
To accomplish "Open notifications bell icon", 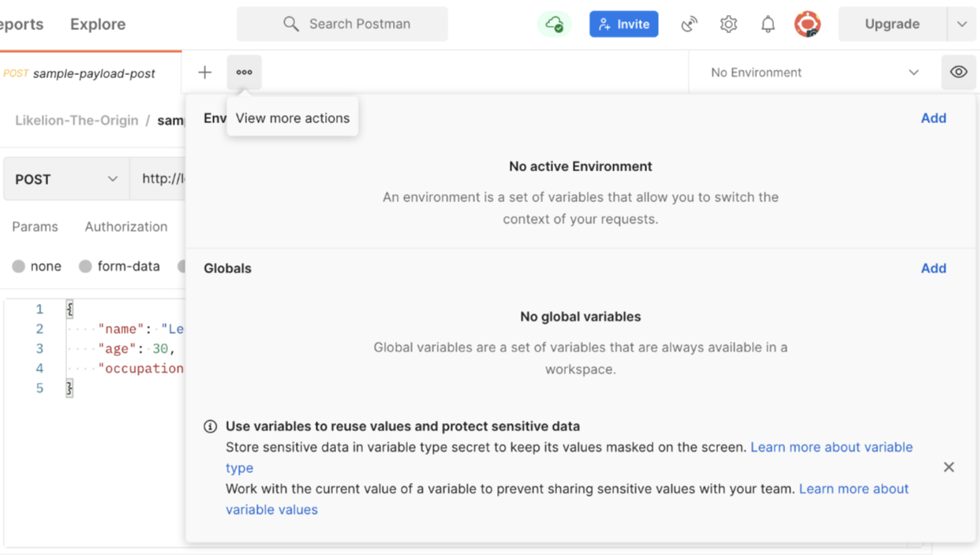I will pos(768,24).
